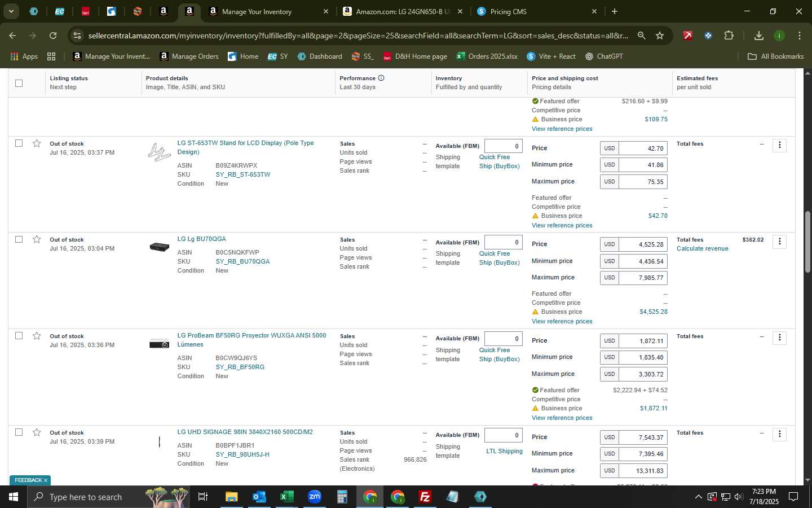
Task: Select the LG BU70QGA row checkbox
Action: [19, 239]
